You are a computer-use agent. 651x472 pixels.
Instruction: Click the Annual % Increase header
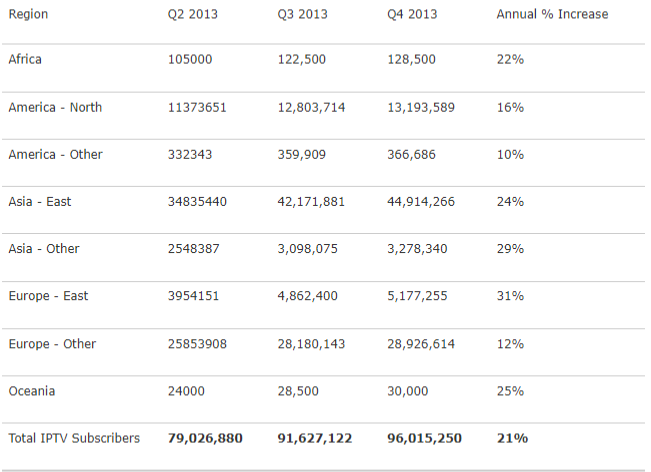(552, 15)
